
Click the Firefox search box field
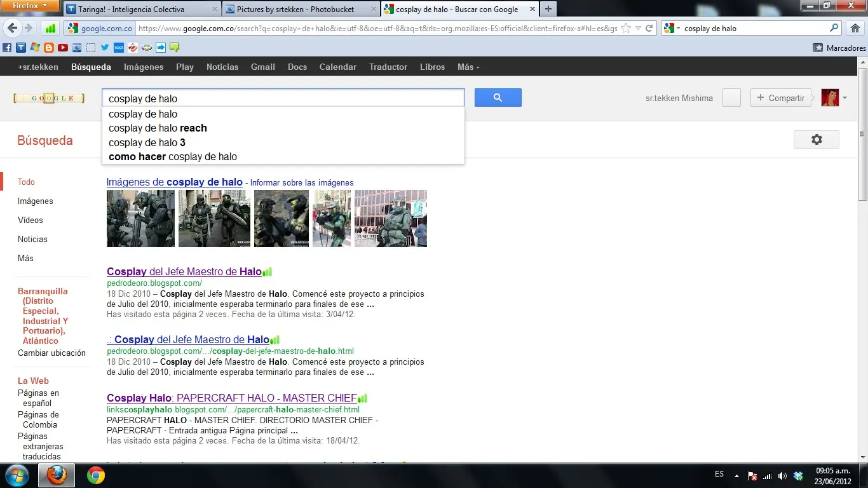(756, 28)
